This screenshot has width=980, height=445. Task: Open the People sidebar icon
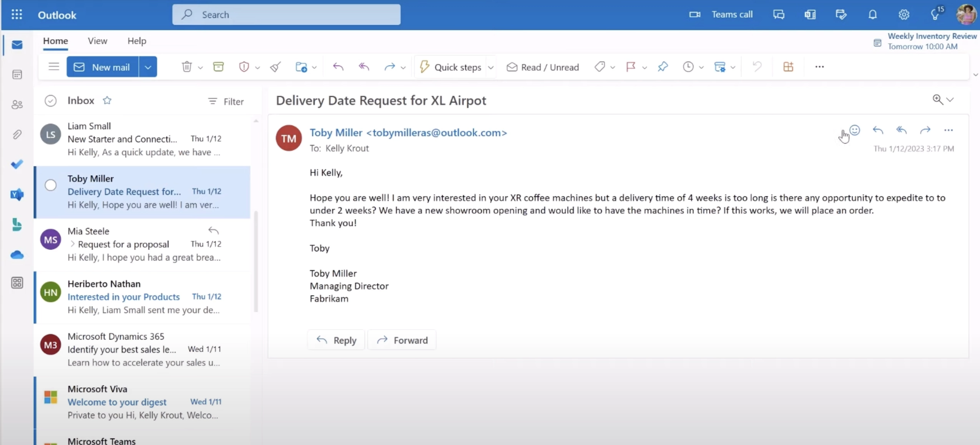tap(17, 105)
